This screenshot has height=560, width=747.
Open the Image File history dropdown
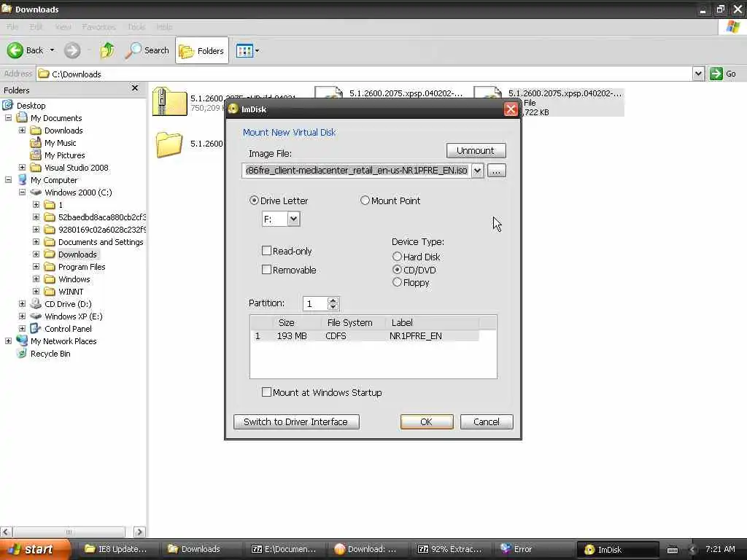tap(477, 171)
